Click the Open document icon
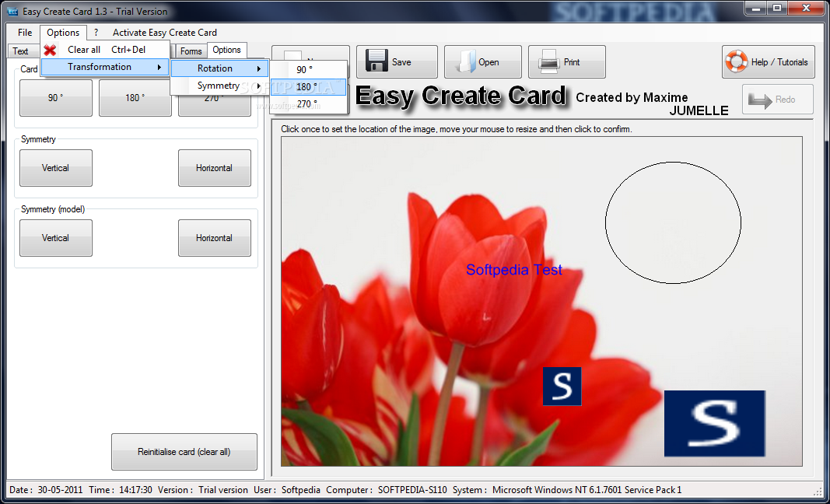Screen dimensions: 830x504 click(x=467, y=62)
